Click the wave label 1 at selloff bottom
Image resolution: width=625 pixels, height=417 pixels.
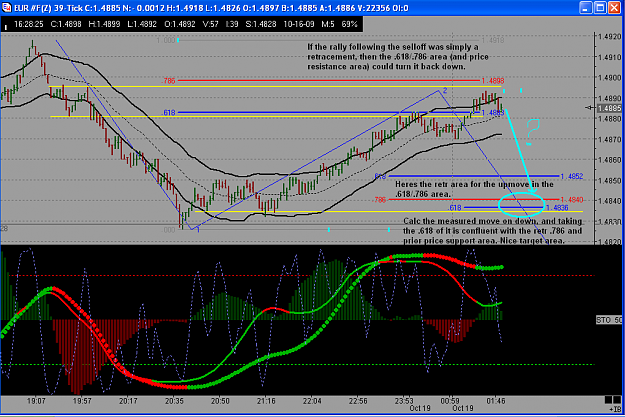point(198,230)
